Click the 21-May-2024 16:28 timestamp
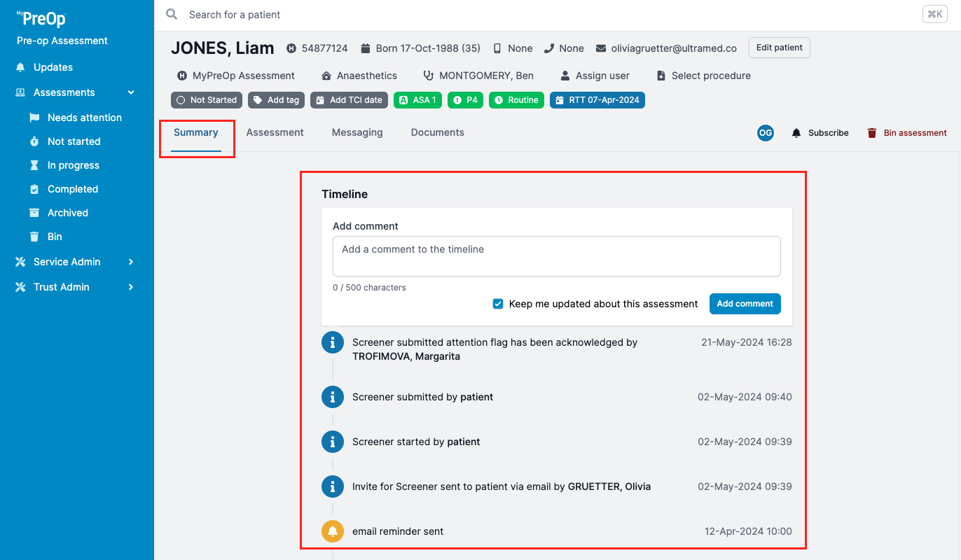Screen dimensions: 961x560 click(x=747, y=342)
